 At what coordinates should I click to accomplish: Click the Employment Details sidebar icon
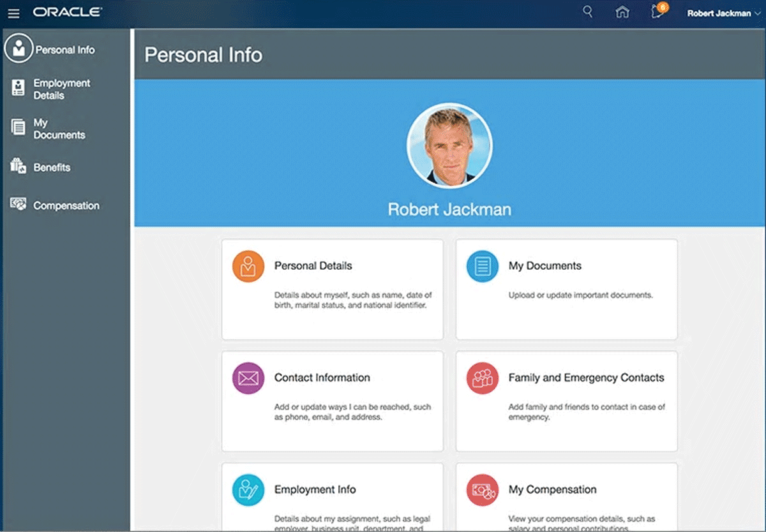(19, 88)
